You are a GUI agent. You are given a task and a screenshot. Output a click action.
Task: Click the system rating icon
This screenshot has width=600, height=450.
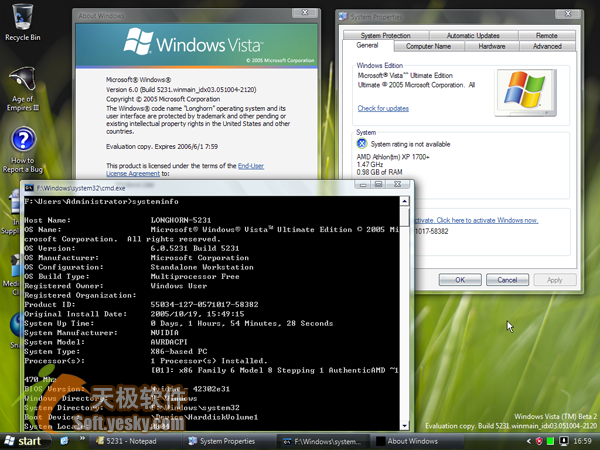[362, 143]
